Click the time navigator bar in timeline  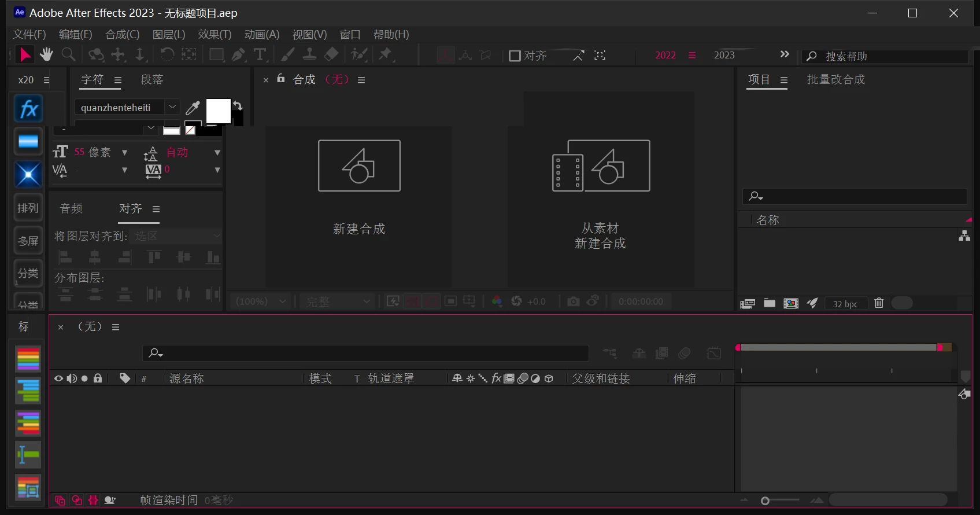click(838, 347)
